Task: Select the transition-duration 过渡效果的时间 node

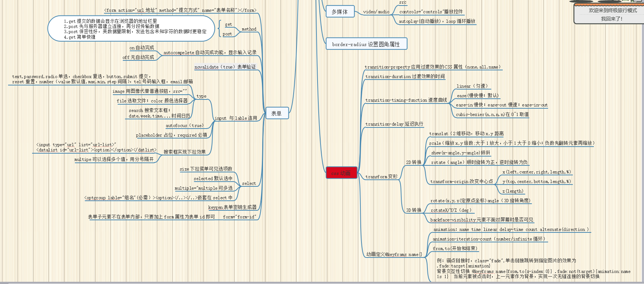Action: pos(405,77)
